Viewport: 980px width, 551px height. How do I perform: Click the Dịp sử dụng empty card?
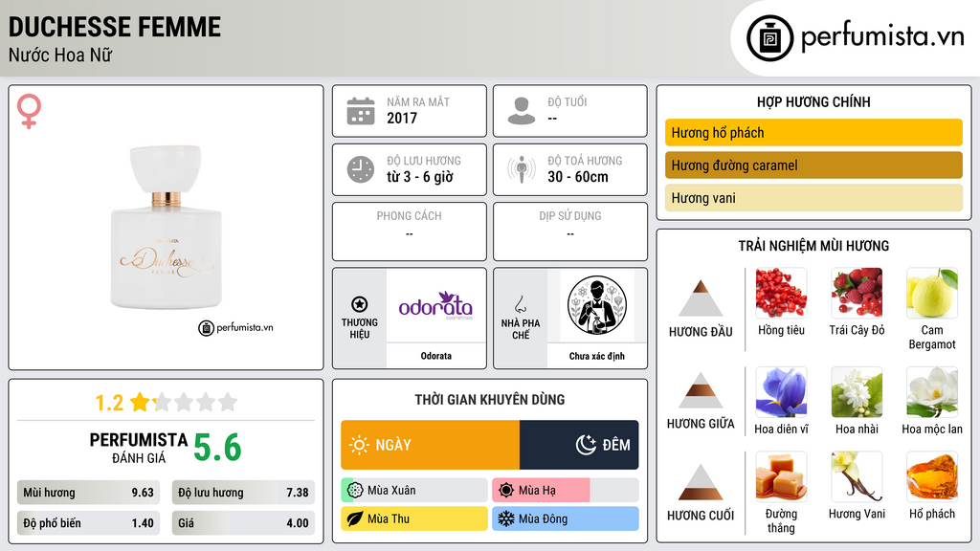coord(570,231)
